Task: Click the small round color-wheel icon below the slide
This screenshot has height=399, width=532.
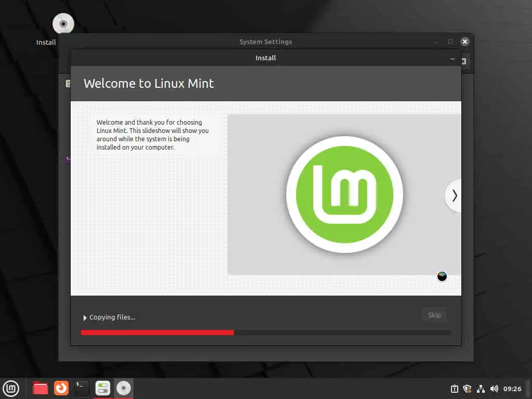Action: 442,276
